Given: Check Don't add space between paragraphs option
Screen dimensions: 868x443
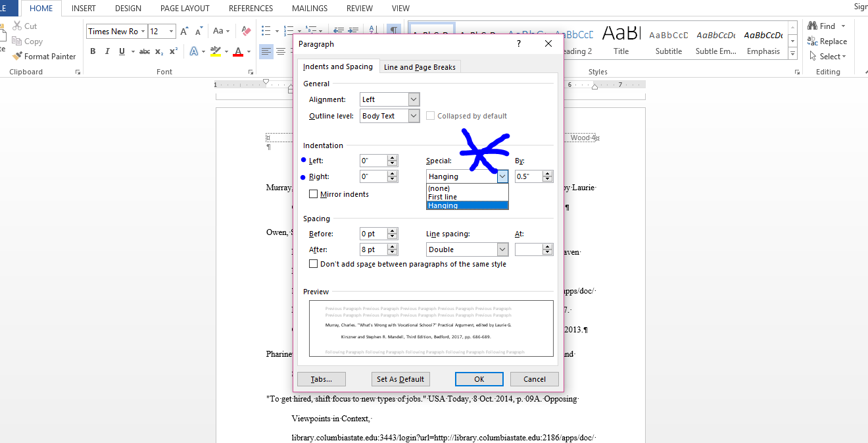Looking at the screenshot, I should tap(314, 263).
